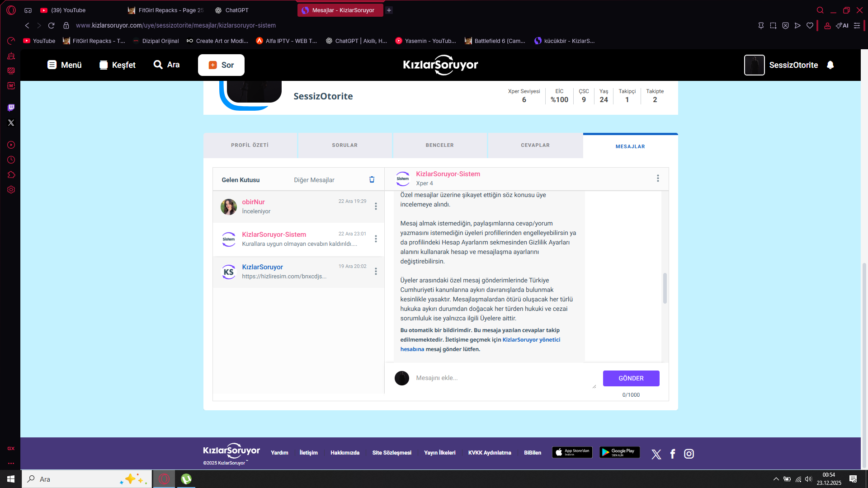Screen dimensions: 868x488
Task: Open the KVKK Aydınlatma footer link
Action: (490, 453)
